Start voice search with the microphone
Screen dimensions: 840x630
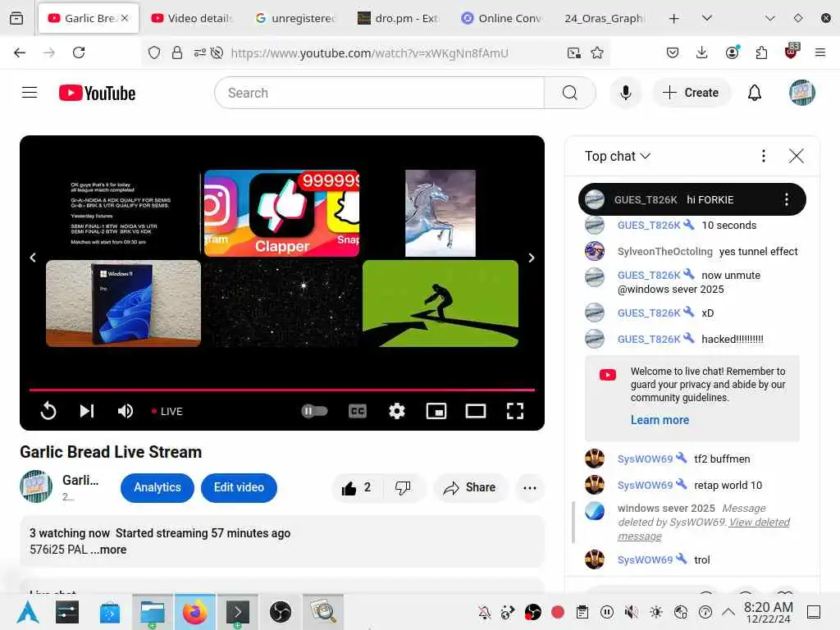(x=625, y=93)
